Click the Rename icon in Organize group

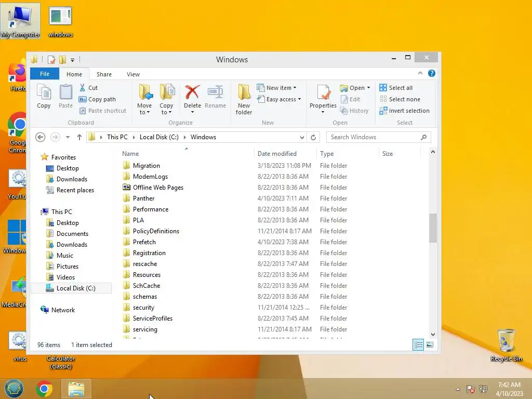click(215, 97)
